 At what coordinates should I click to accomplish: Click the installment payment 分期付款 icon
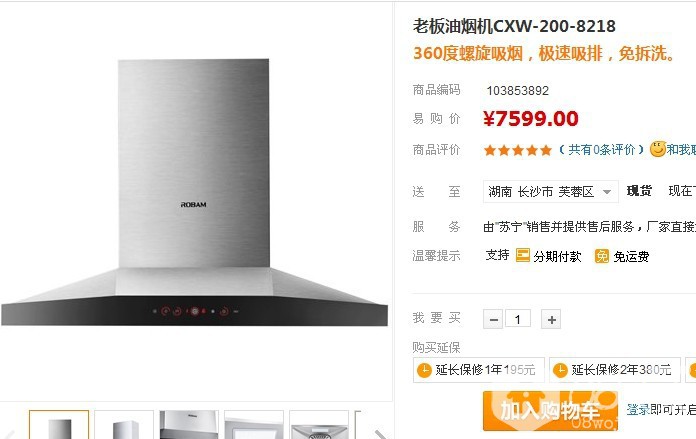[522, 255]
